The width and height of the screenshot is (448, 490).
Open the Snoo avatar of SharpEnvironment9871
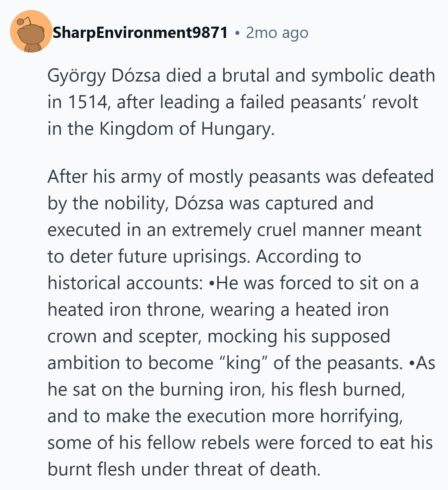pyautogui.click(x=31, y=31)
